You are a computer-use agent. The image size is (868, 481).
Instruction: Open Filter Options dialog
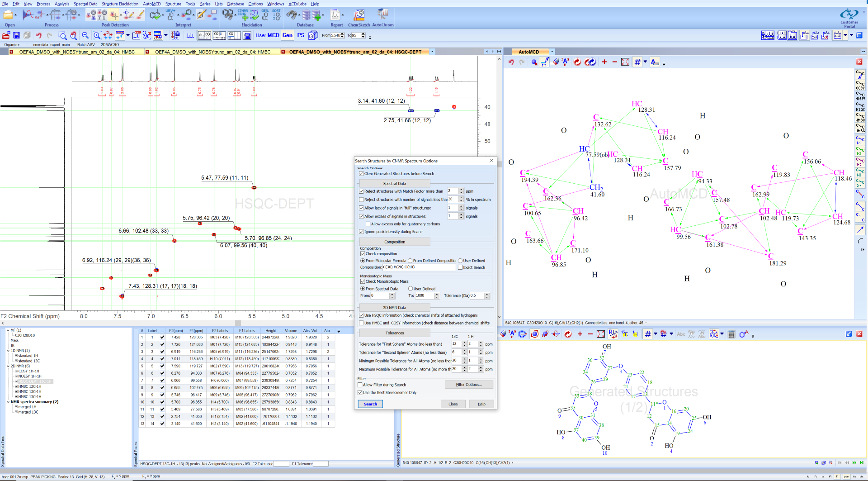point(468,385)
